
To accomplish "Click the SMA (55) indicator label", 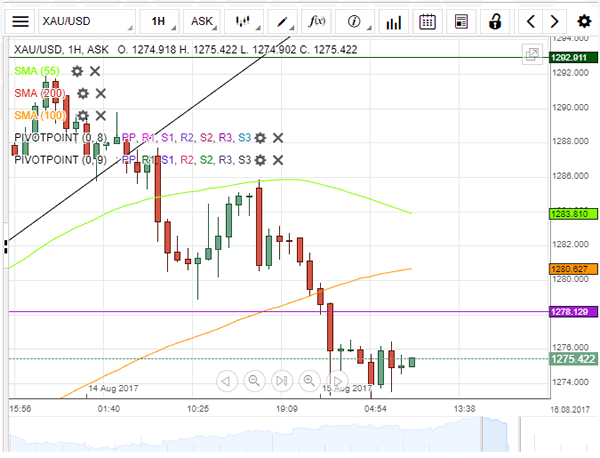I will tap(37, 71).
